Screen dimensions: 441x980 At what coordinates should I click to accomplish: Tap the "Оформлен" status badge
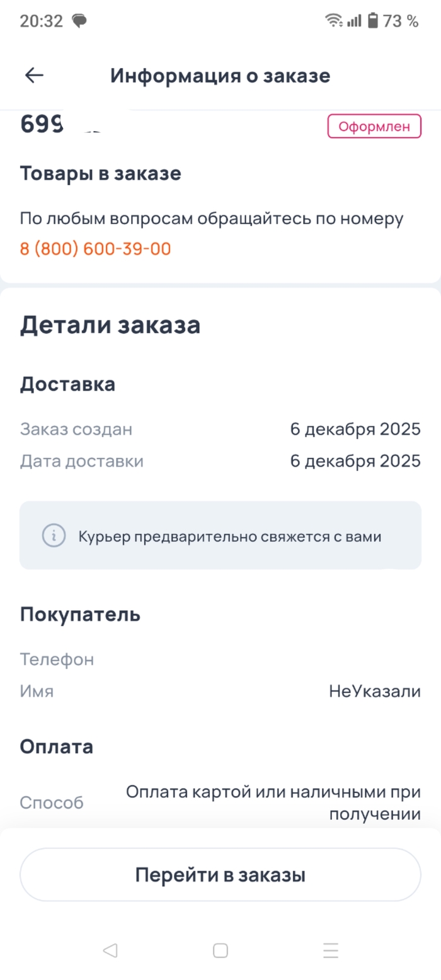374,126
